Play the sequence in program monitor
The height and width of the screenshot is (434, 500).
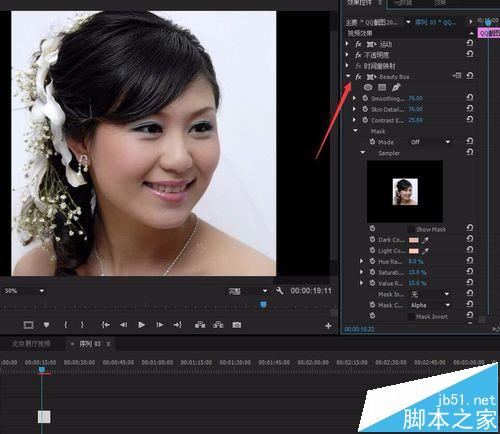coord(141,325)
